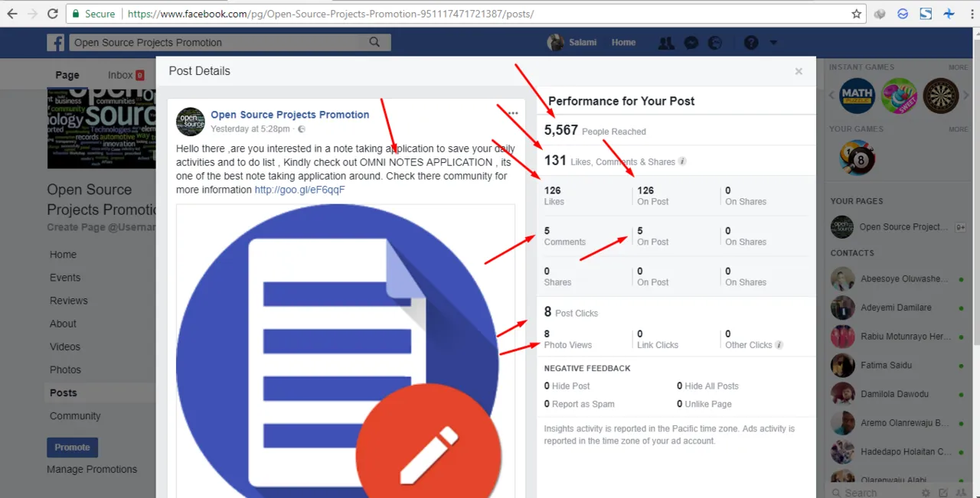The image size is (980, 498).
Task: Open chat with Aremo Olanrewaju
Action: pos(897,423)
